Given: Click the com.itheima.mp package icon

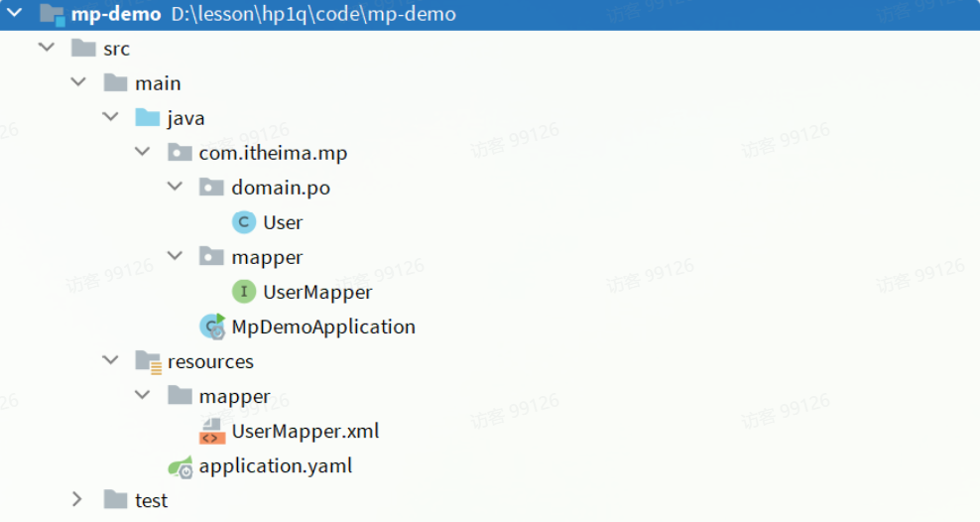Looking at the screenshot, I should (180, 153).
